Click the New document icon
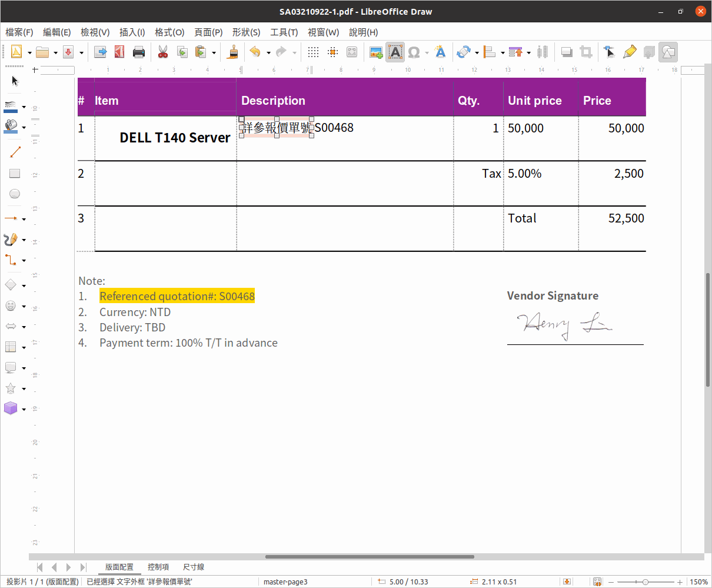The image size is (712, 588). (16, 52)
